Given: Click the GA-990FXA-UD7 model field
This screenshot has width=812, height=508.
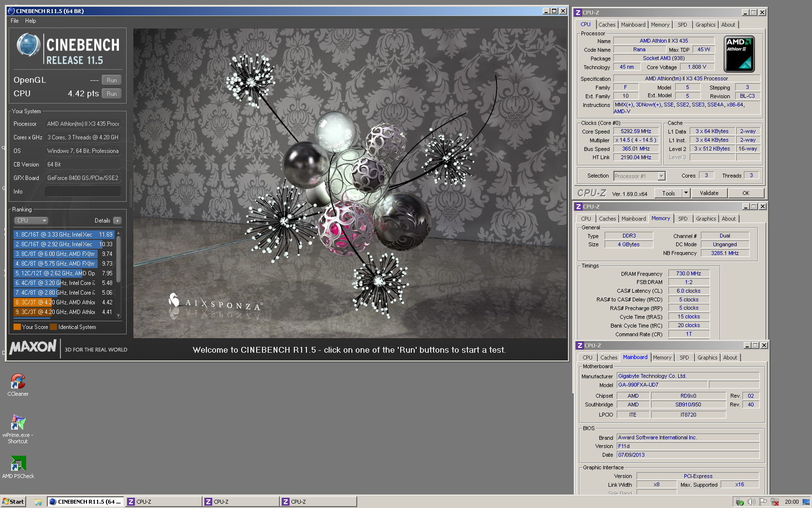Looking at the screenshot, I should tap(662, 385).
